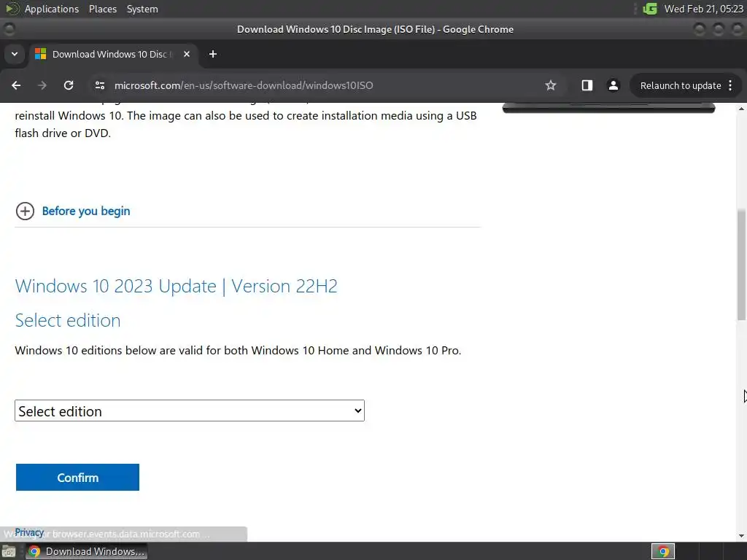This screenshot has width=747, height=560.
Task: Click the show desktop icon in bottom panel
Action: [9, 551]
